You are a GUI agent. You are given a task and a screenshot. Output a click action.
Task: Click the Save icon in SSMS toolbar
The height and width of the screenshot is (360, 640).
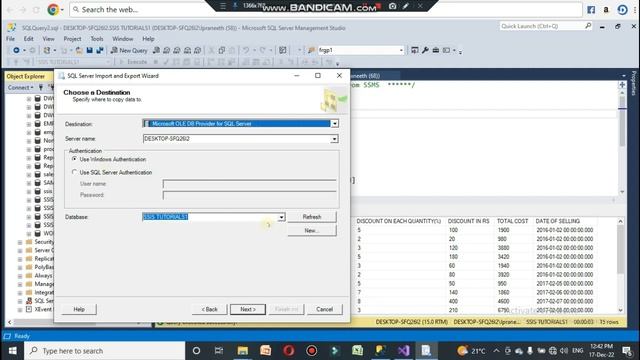89,50
